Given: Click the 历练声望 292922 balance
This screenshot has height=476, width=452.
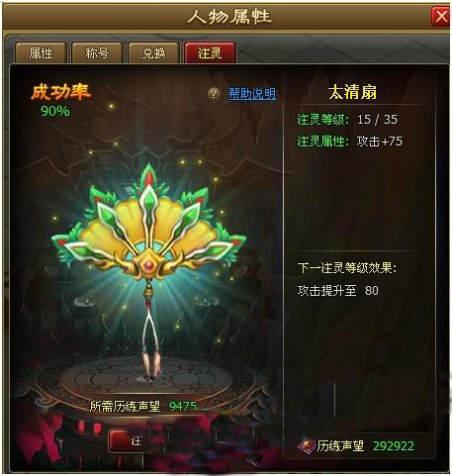Looking at the screenshot, I should pos(365,446).
